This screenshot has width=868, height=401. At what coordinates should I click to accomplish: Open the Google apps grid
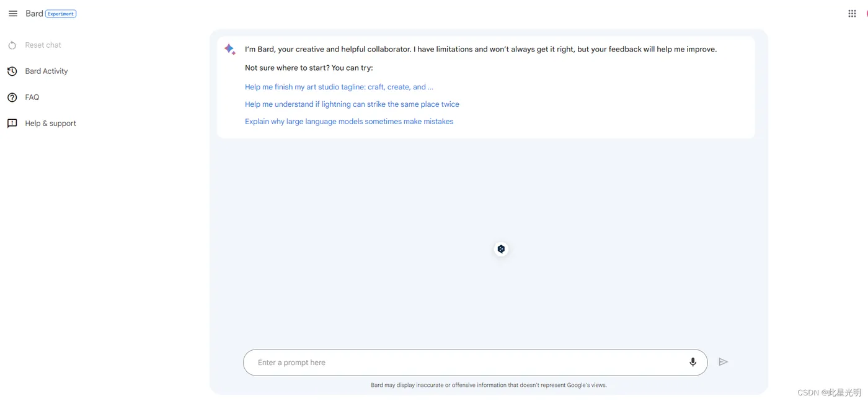tap(852, 14)
